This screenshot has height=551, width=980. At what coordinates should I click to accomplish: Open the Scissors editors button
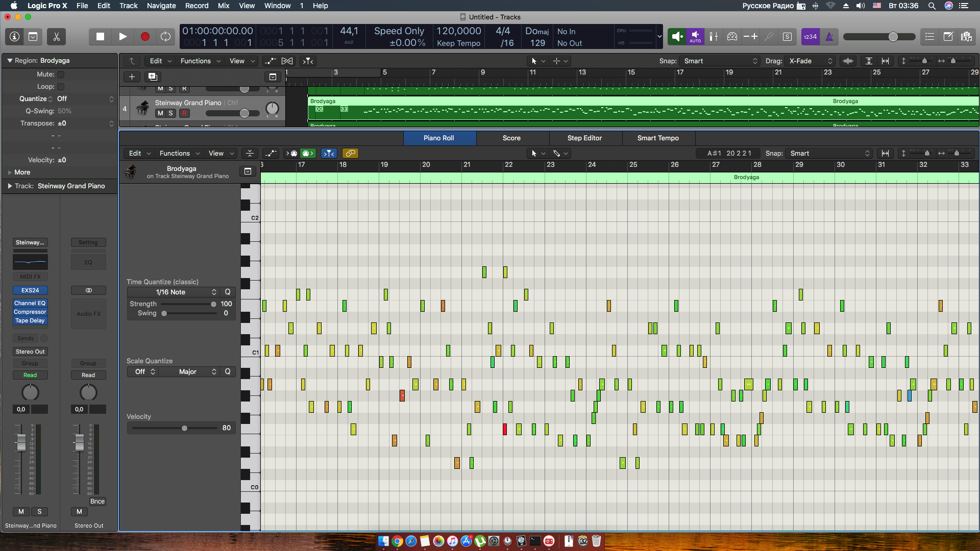[56, 37]
